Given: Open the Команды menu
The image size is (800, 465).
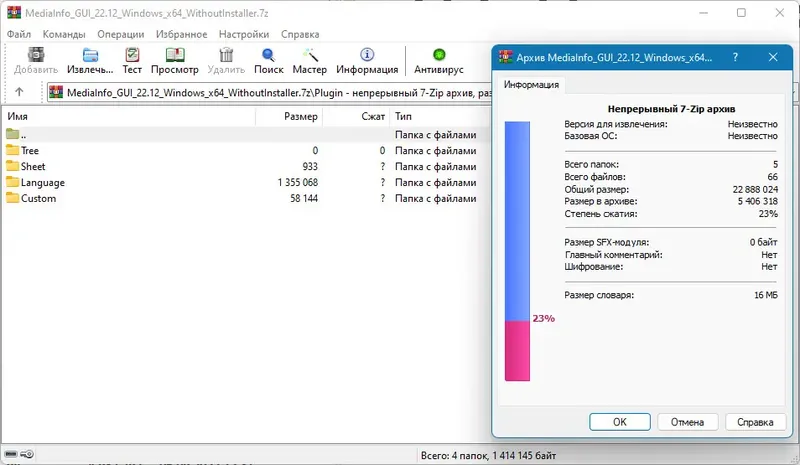Looking at the screenshot, I should (x=64, y=34).
